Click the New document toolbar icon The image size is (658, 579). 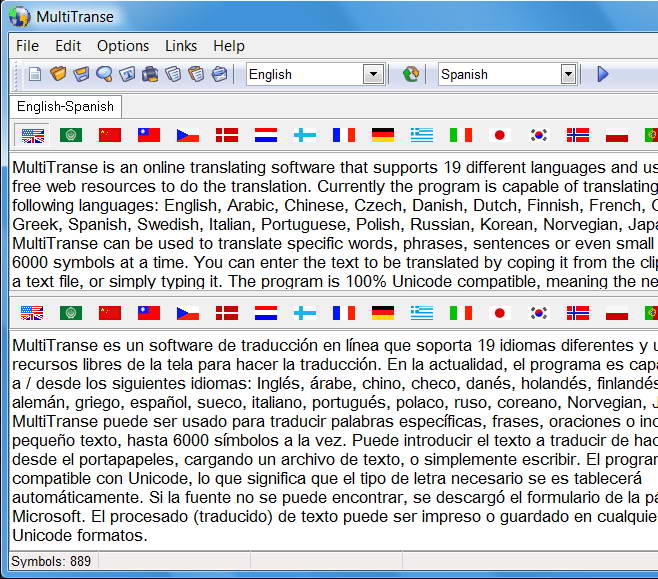(x=34, y=74)
